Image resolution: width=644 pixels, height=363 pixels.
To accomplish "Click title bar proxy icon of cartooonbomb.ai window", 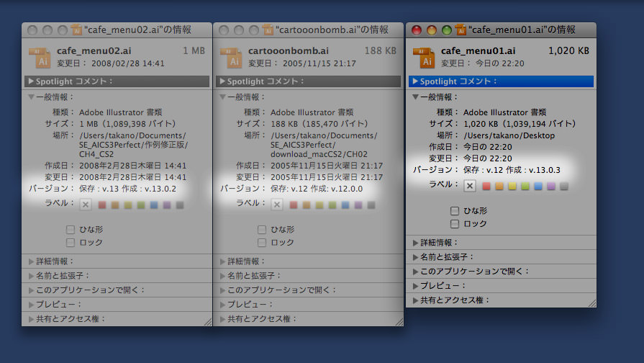I will pos(268,30).
